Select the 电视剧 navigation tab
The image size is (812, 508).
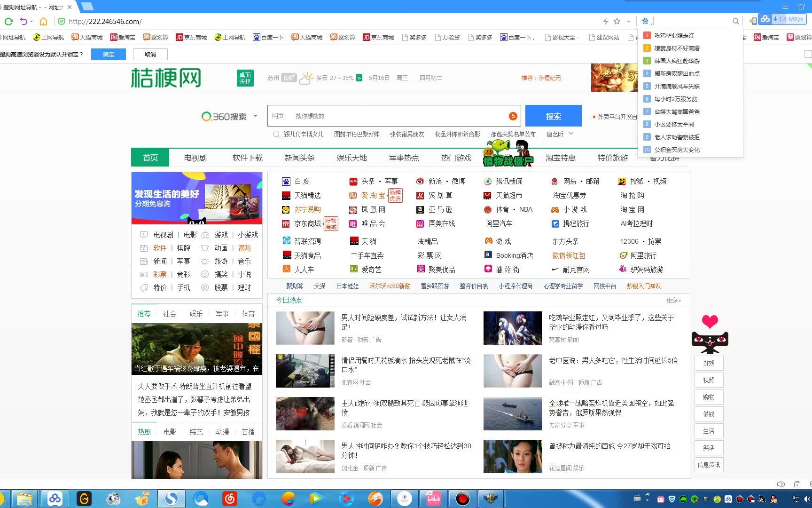point(195,158)
